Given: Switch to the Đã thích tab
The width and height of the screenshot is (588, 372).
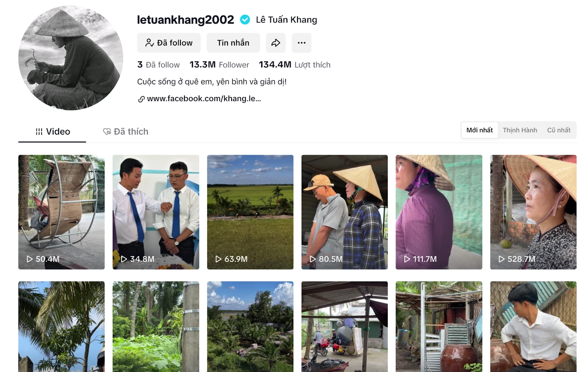Looking at the screenshot, I should tap(125, 132).
